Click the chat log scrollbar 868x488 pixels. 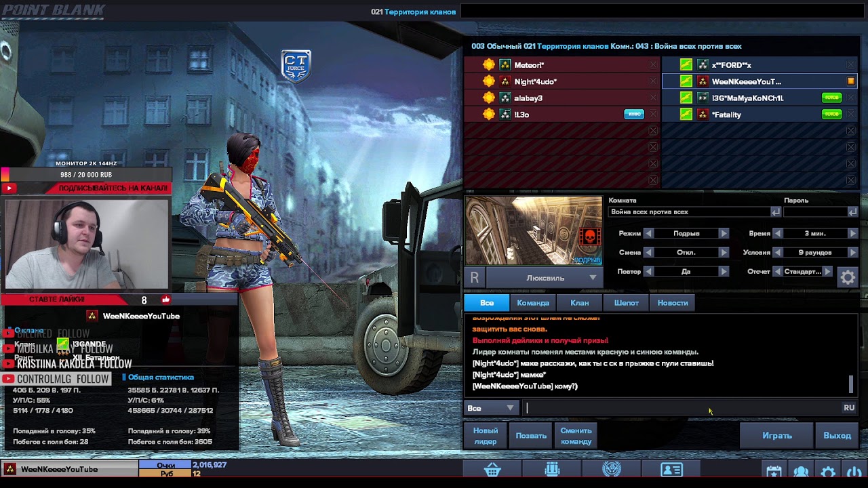point(851,384)
